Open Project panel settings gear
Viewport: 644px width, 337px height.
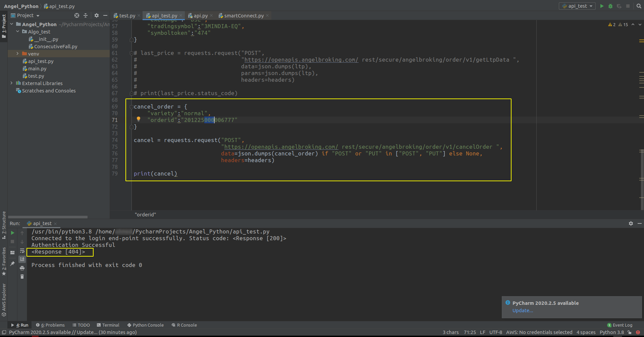click(97, 15)
